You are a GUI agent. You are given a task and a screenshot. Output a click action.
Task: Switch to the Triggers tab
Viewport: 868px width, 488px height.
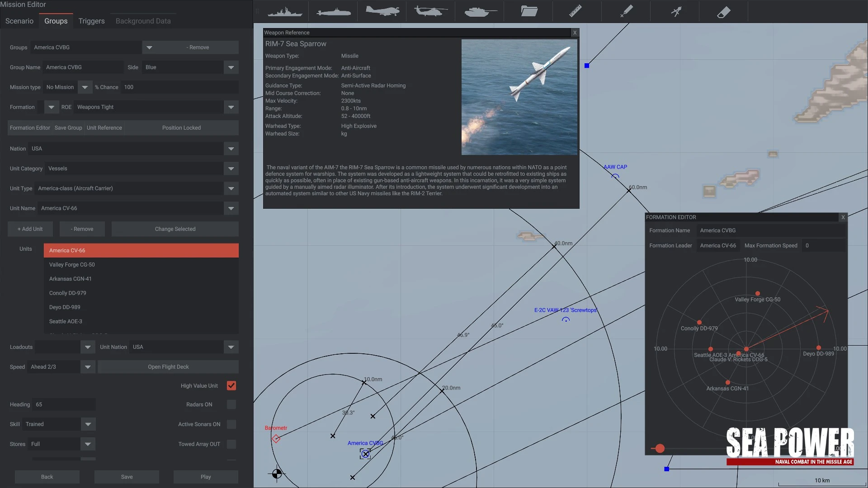click(91, 21)
